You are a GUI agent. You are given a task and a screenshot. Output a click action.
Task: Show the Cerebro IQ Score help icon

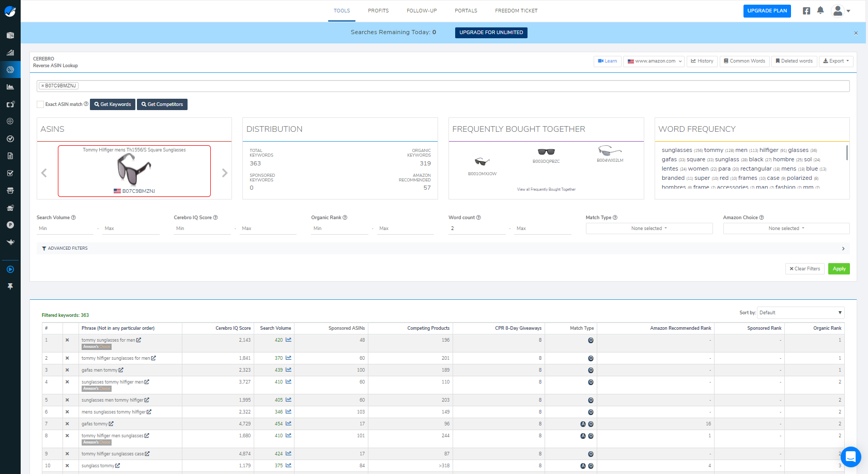[215, 218]
